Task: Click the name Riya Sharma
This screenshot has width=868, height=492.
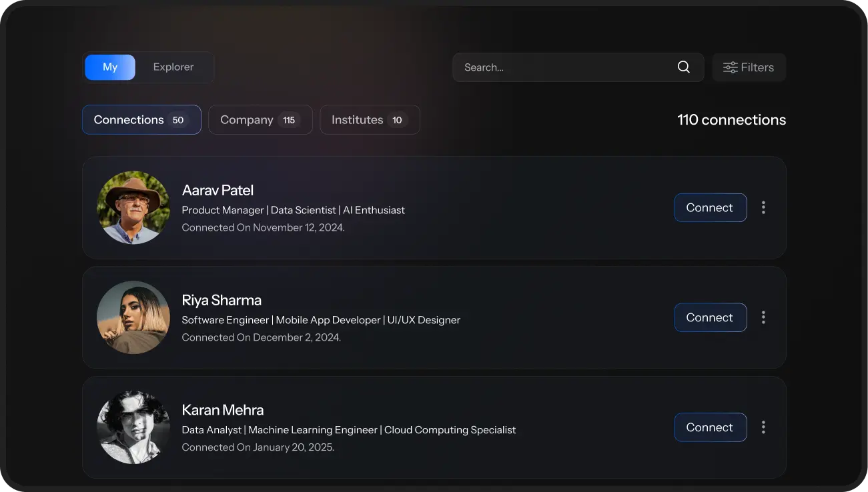Action: pyautogui.click(x=222, y=301)
